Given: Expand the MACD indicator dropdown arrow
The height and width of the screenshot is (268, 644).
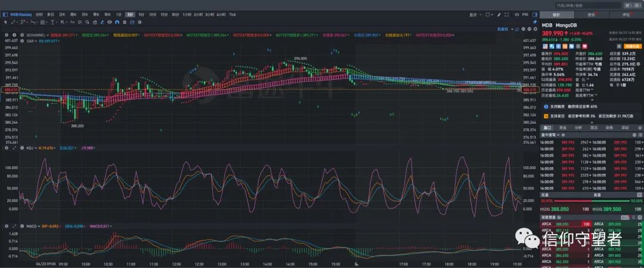Looking at the screenshot, I should [39, 226].
